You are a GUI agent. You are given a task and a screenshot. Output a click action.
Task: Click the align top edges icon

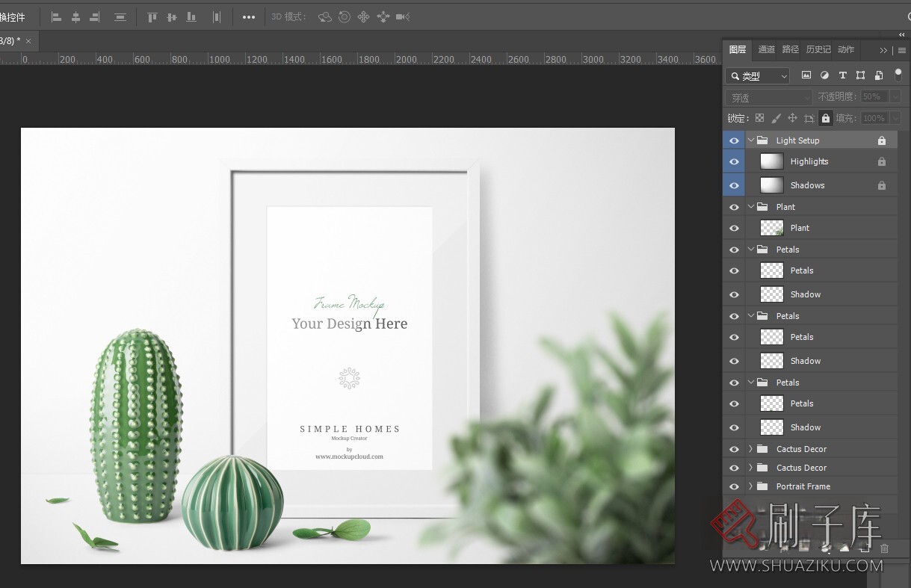152,16
